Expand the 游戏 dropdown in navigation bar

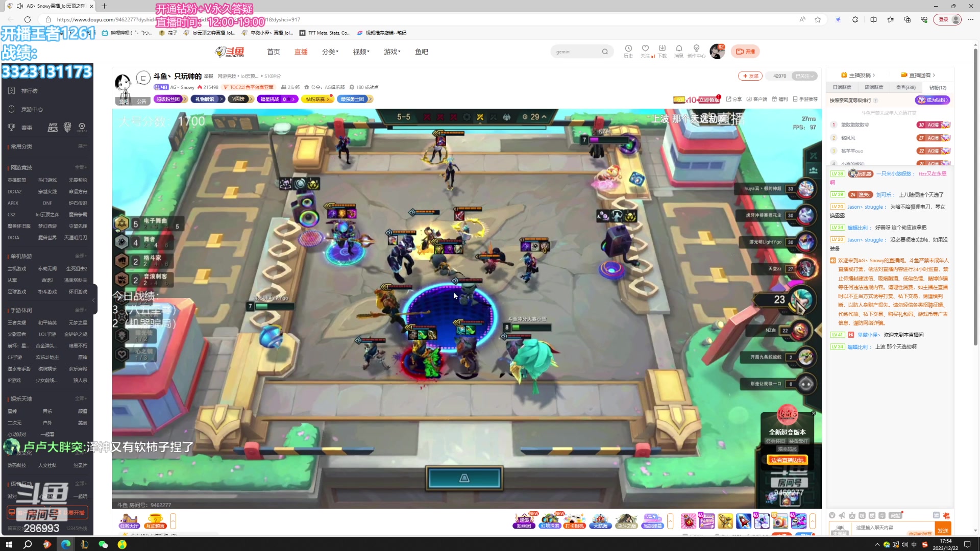coord(391,52)
